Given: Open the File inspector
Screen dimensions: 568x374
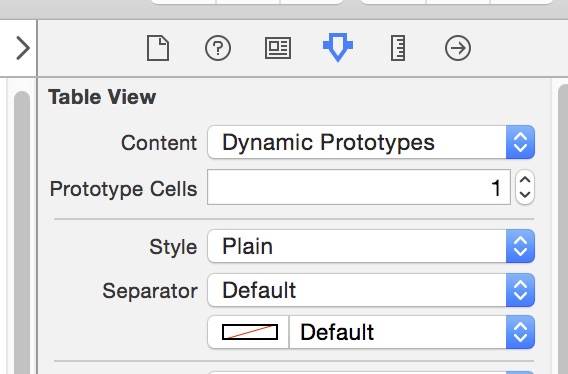Looking at the screenshot, I should click(x=158, y=48).
